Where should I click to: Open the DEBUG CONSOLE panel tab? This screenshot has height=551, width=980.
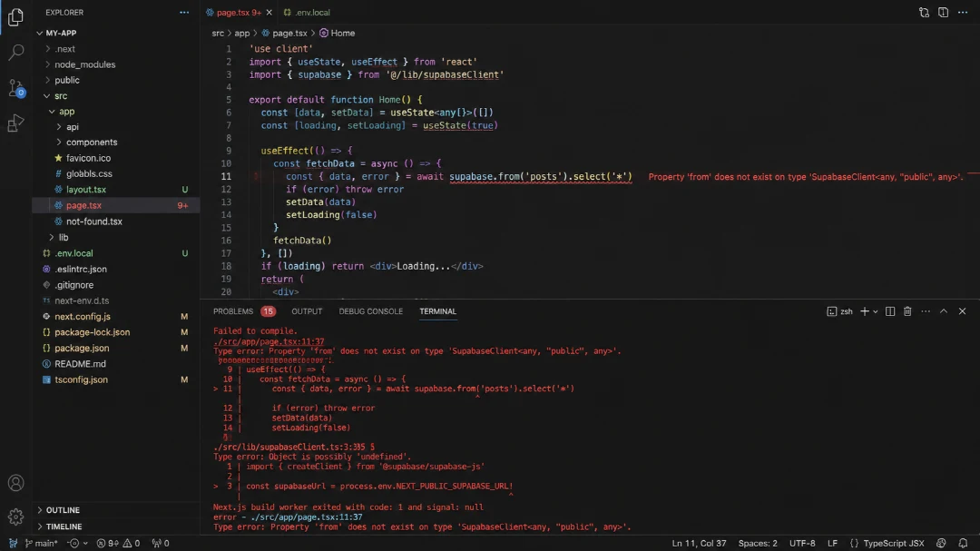(370, 311)
